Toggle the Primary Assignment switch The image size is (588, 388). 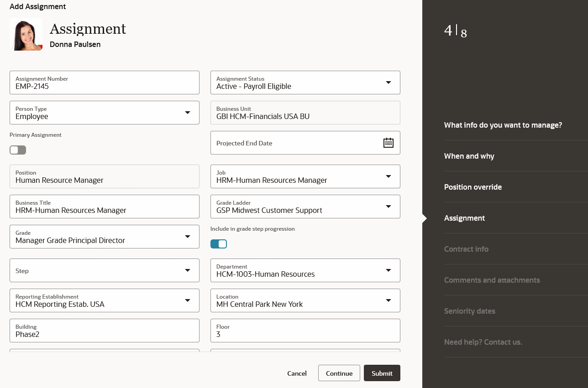[18, 150]
